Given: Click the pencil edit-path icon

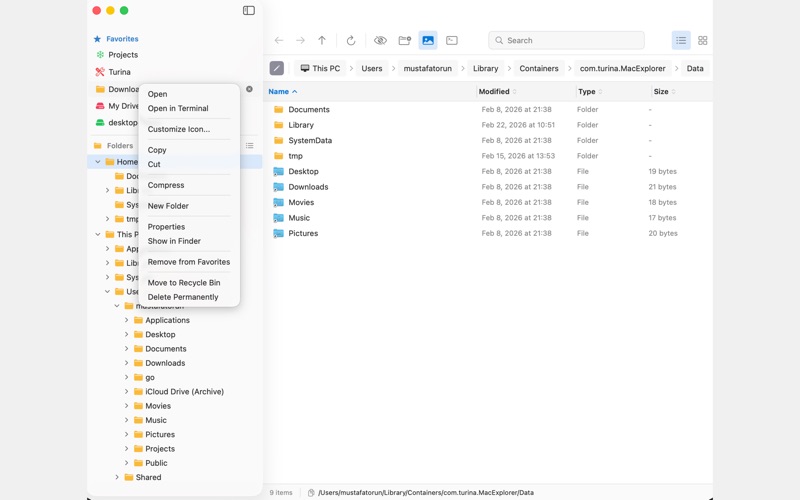Looking at the screenshot, I should click(x=277, y=68).
